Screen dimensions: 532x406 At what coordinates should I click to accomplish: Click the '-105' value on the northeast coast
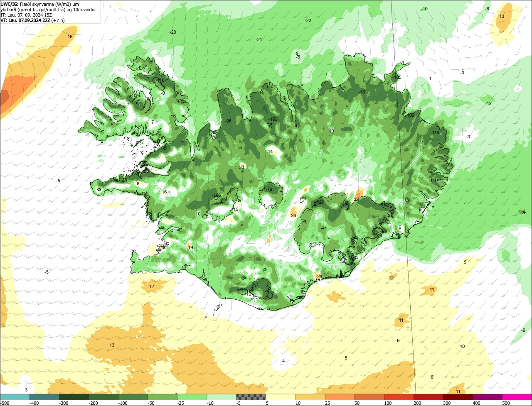[x=397, y=77]
